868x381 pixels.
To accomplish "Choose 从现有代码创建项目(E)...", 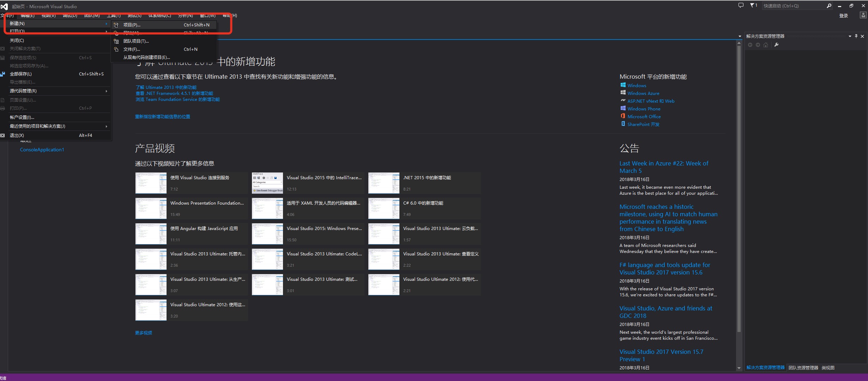I will click(164, 58).
